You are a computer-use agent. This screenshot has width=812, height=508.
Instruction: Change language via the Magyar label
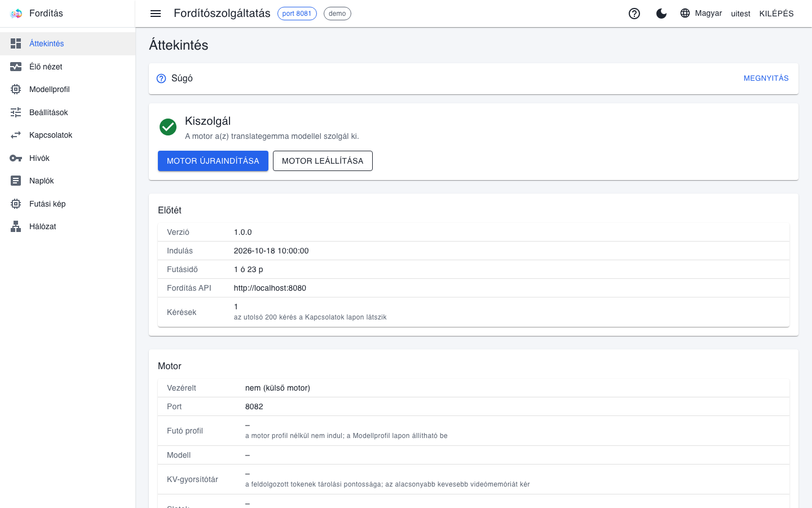tap(708, 13)
